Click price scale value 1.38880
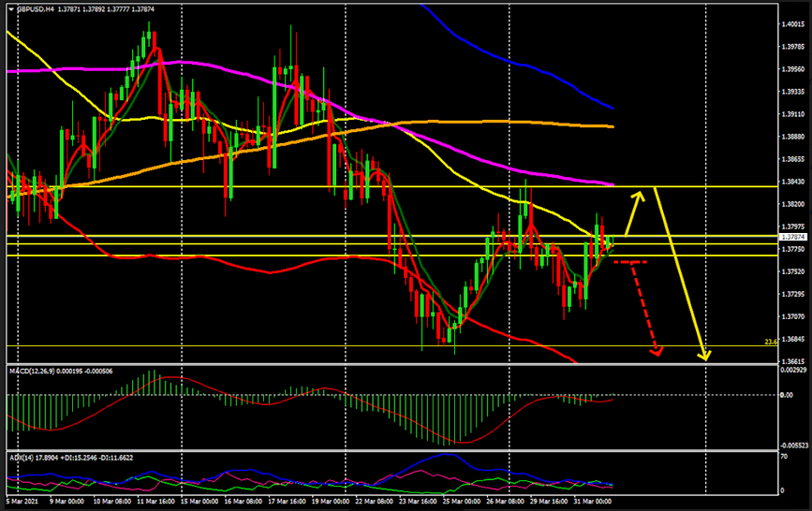Screen dimensions: 812x511 tap(793, 137)
